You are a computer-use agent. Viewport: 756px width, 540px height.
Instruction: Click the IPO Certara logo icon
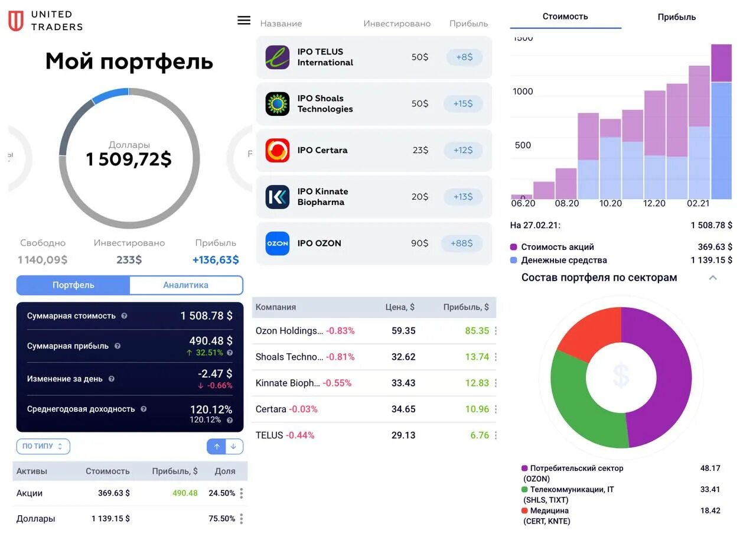pos(277,150)
